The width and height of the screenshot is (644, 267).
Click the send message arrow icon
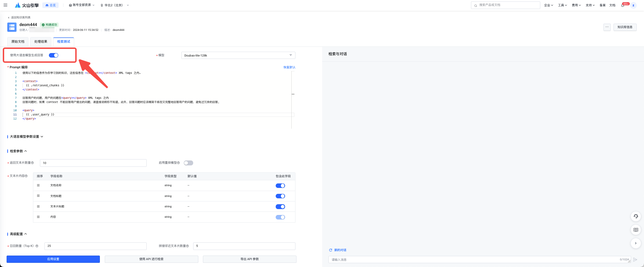[635, 259]
